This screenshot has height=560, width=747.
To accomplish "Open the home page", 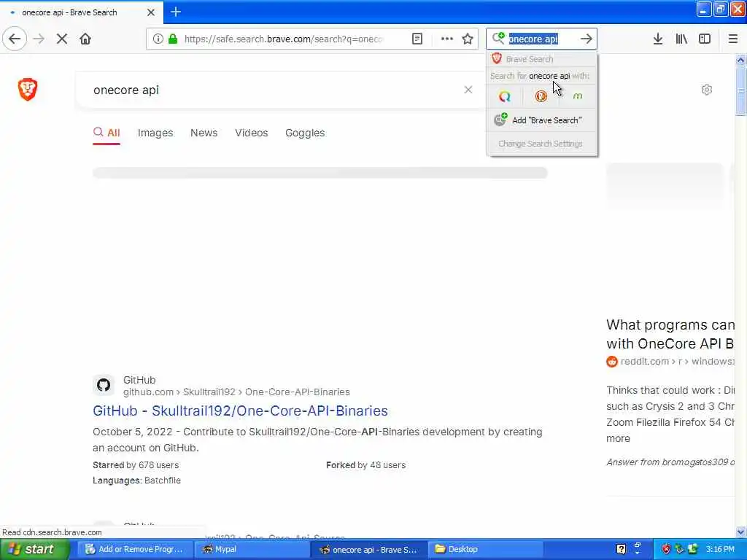I will (85, 39).
